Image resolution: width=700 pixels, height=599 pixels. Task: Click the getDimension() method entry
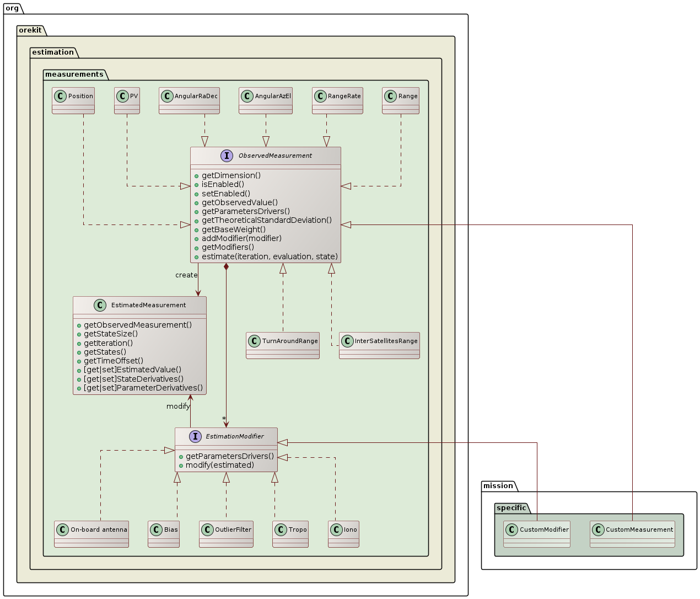(229, 175)
